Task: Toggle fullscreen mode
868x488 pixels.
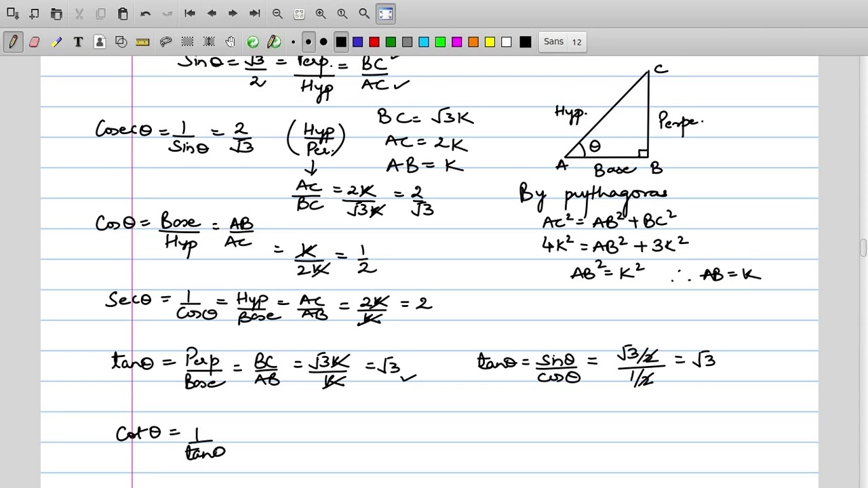Action: pyautogui.click(x=386, y=14)
